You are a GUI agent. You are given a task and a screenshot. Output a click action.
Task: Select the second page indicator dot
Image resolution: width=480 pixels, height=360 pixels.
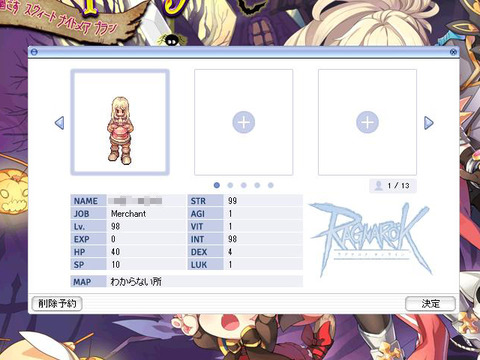click(x=230, y=185)
